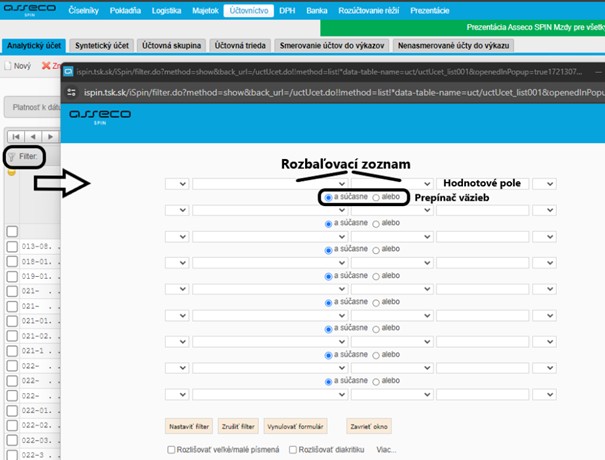Enable 'Rozlišovať veľké/malé písmená' checkbox
605x460 pixels.
172,450
